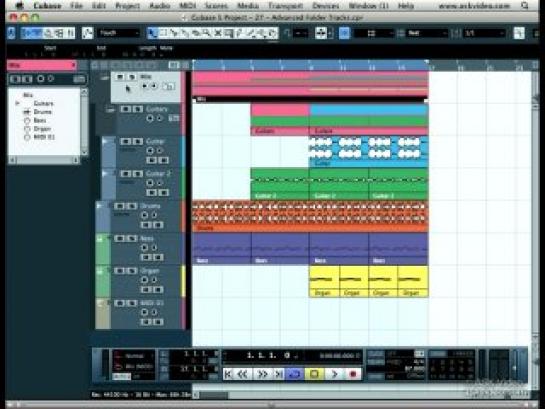Select the Split scissors tool
Screen dimensions: 545x409
[x=174, y=33]
